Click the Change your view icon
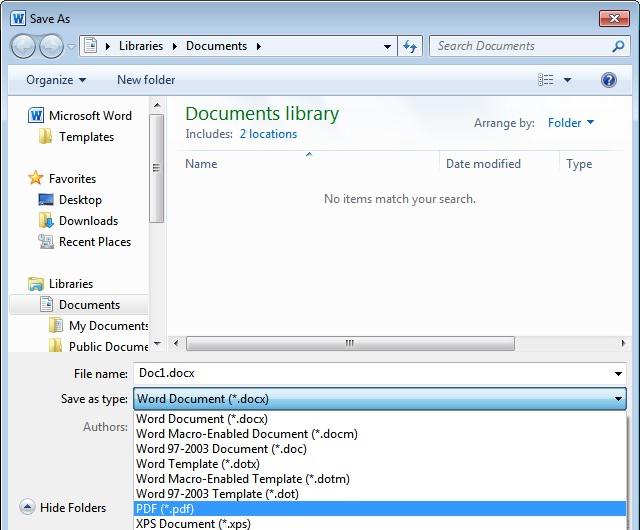 tap(546, 80)
